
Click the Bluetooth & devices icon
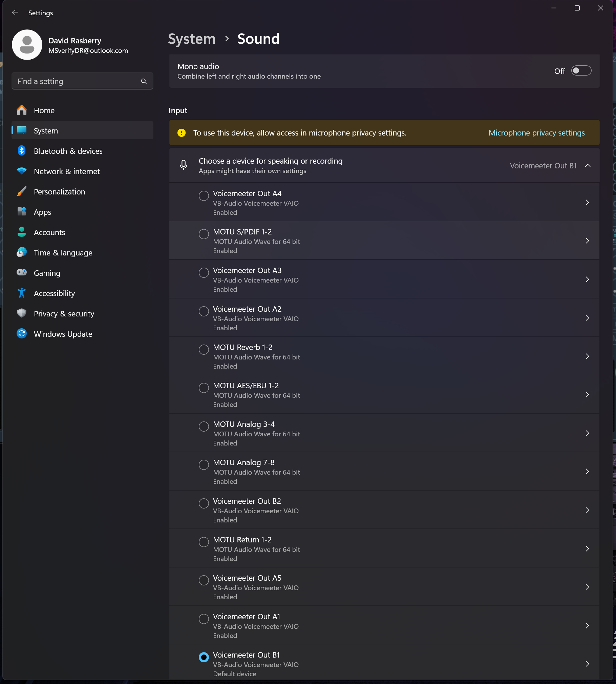point(22,151)
